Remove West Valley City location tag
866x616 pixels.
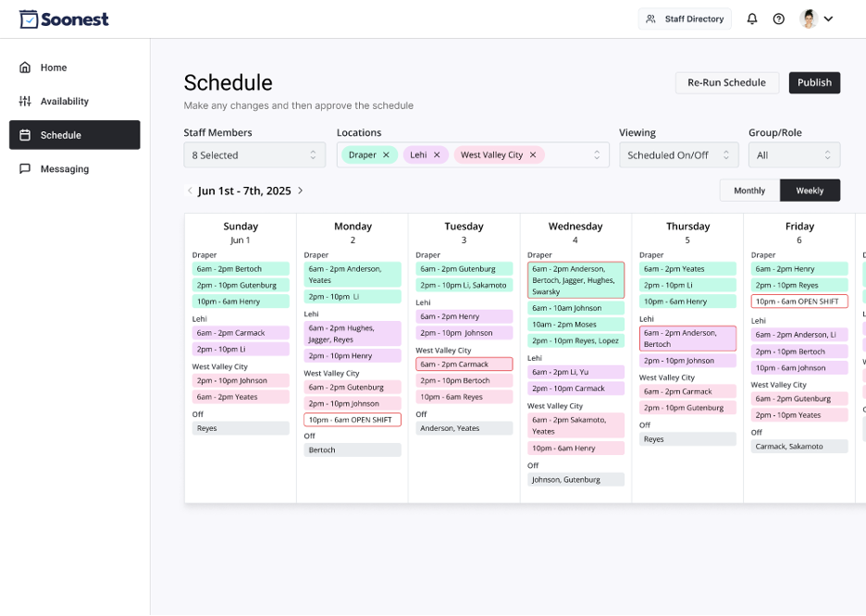[532, 155]
